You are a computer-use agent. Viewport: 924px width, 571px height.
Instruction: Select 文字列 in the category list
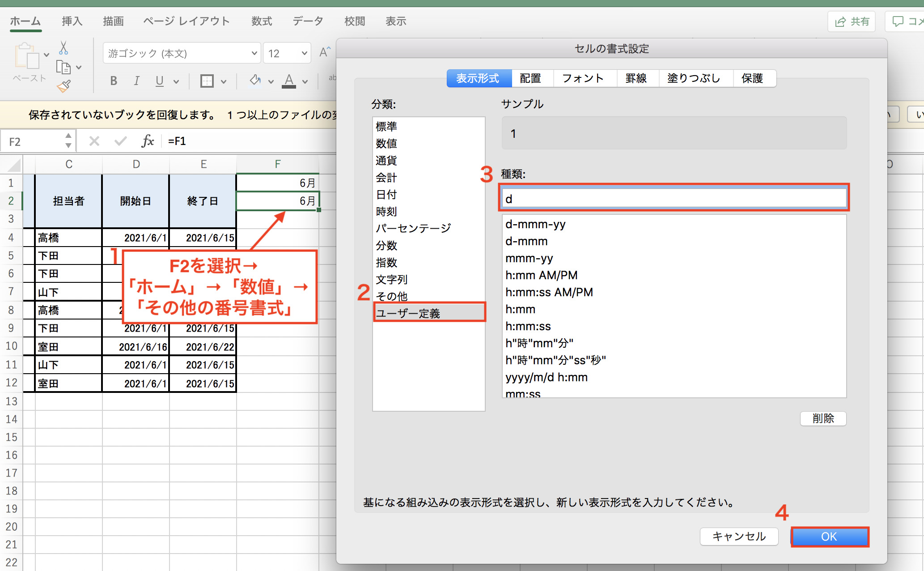[428, 280]
